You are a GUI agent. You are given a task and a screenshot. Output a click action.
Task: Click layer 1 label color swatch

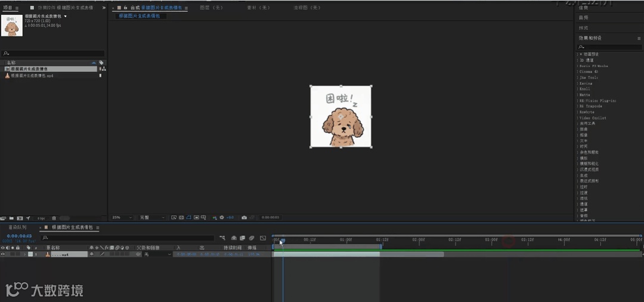[30, 254]
